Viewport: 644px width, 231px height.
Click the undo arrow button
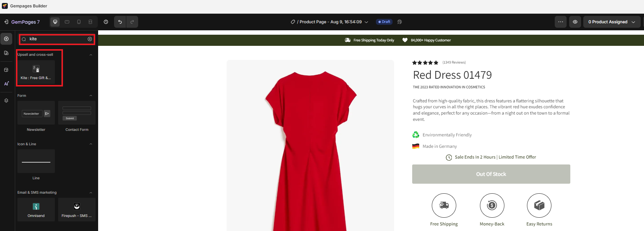coord(120,22)
